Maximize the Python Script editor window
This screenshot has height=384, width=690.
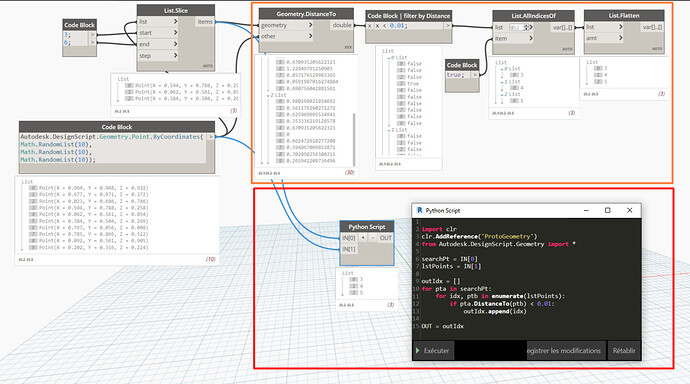pos(608,210)
